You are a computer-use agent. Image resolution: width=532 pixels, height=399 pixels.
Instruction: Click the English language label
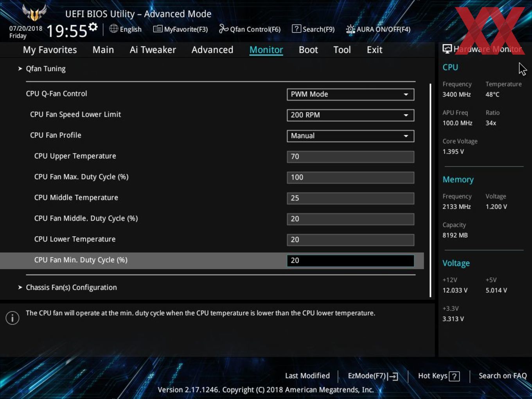131,29
